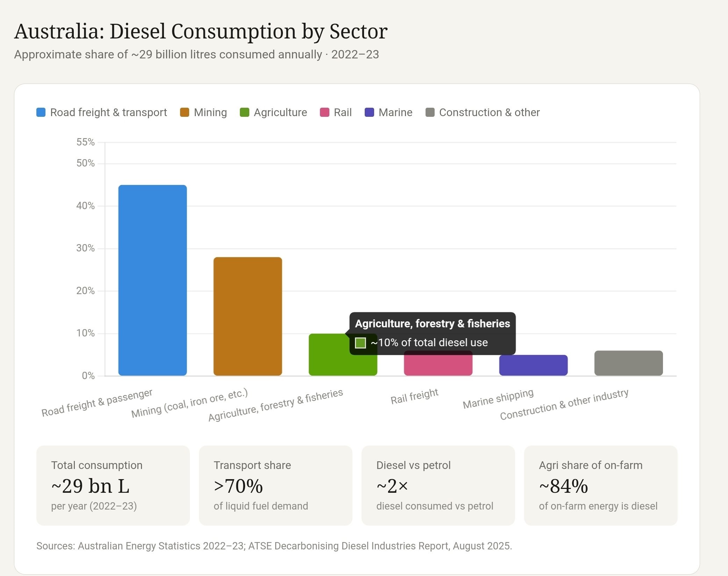Click the pink Rail legend swatch
This screenshot has width=728, height=576.
tap(324, 112)
